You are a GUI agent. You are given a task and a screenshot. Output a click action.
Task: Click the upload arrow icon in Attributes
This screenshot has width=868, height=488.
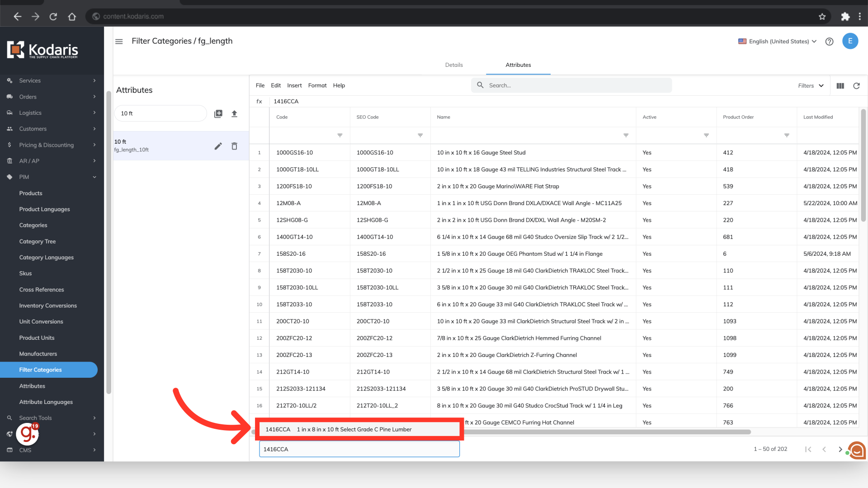(234, 113)
